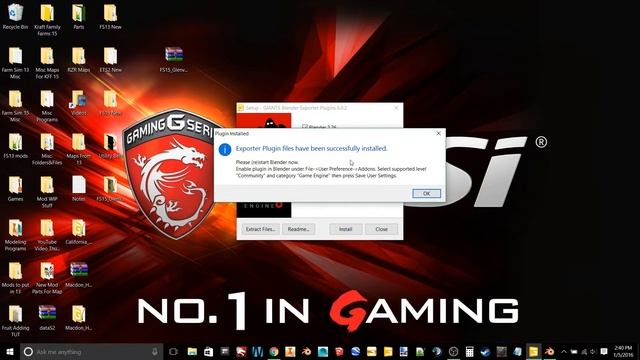Select the Notes file on desktop
Viewport: 640px width, 360px height.
click(x=79, y=189)
